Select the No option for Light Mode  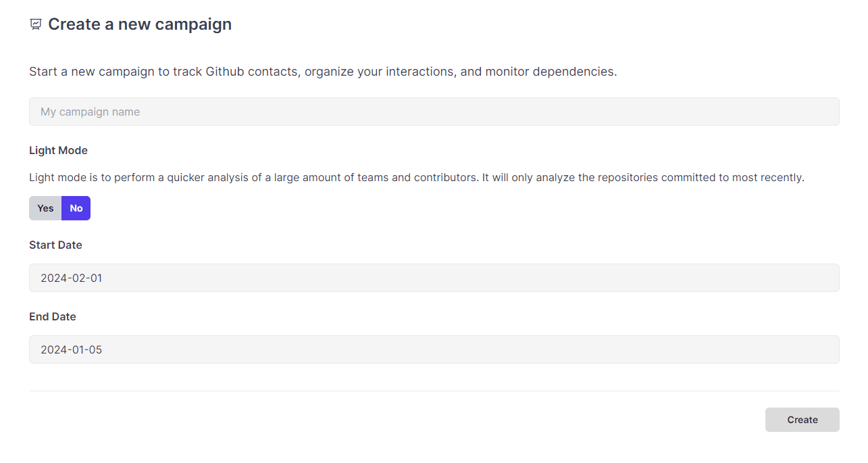(x=76, y=208)
